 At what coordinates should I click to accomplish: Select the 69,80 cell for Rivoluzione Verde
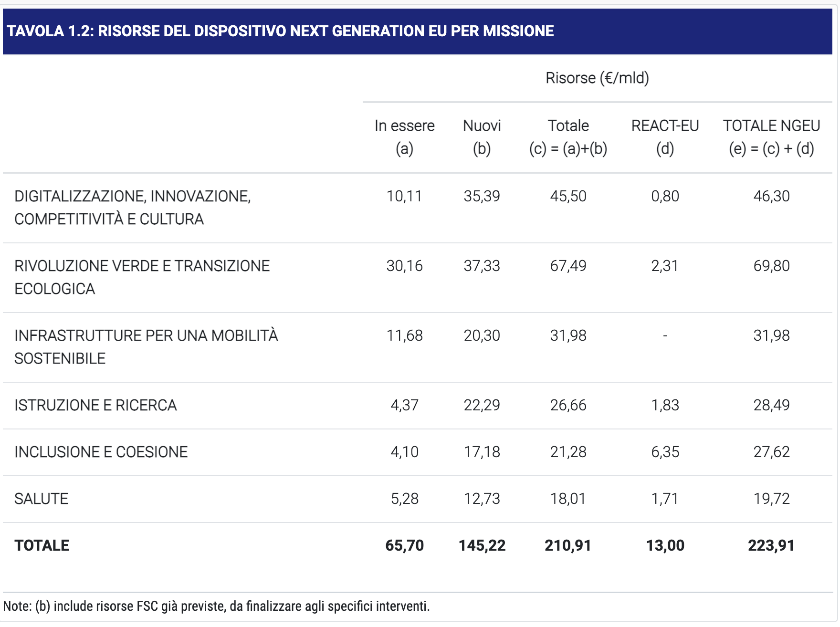pyautogui.click(x=771, y=266)
